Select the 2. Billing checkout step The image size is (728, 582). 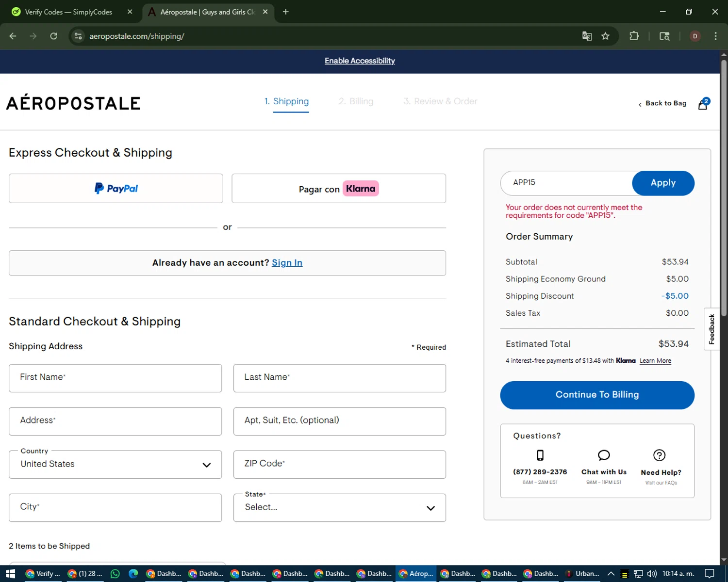[x=356, y=101]
